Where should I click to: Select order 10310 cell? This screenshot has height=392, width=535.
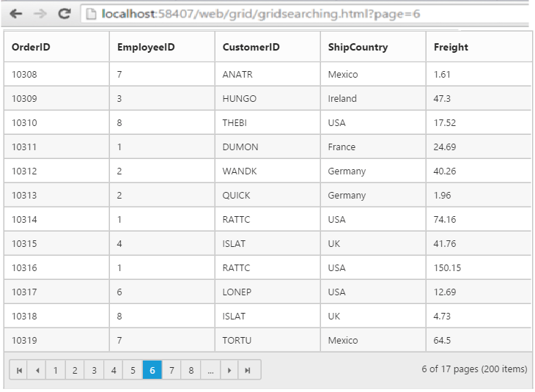pyautogui.click(x=56, y=122)
